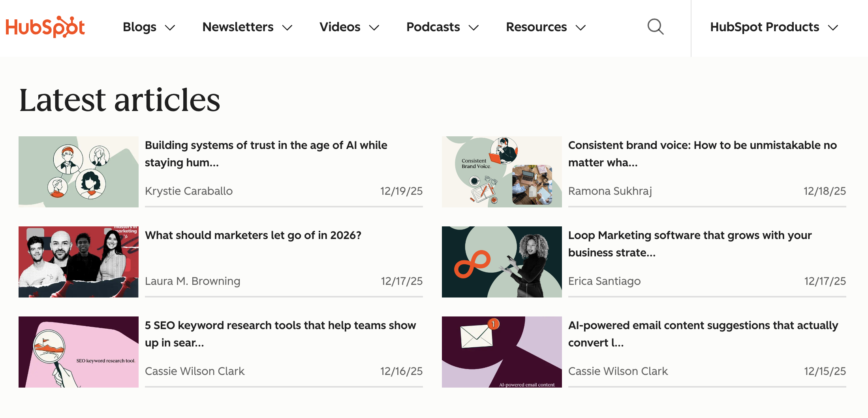Click the HubSpot logo
This screenshot has height=418, width=868.
tap(45, 27)
